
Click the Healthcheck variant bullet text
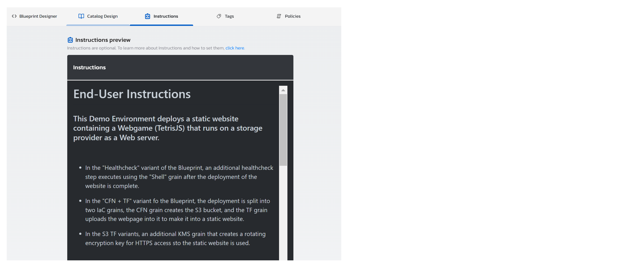[179, 177]
